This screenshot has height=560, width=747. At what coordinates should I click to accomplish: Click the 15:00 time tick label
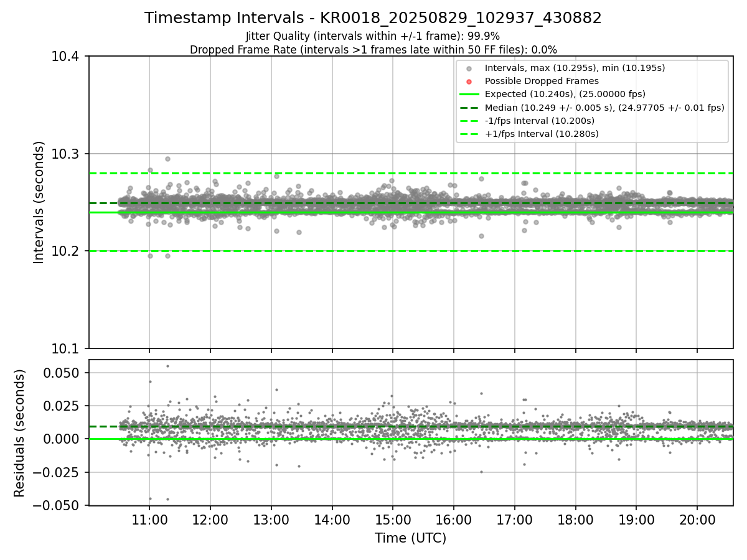pyautogui.click(x=393, y=519)
